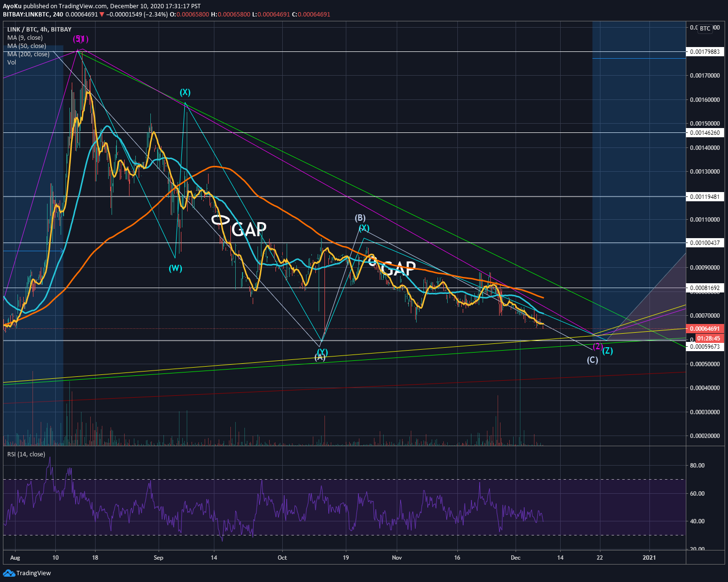Click the 0.00146260 price line label
Screen dimensions: 728x582
click(x=705, y=132)
